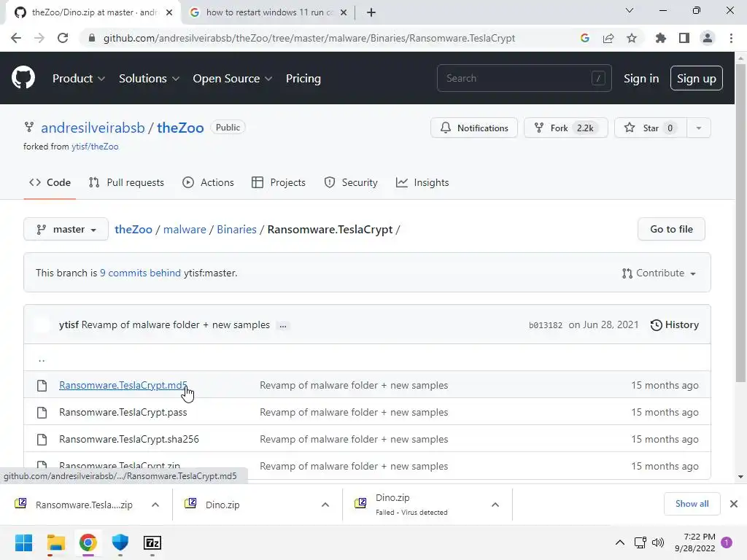Click the Google icon in address bar
The height and width of the screenshot is (560, 747).
pos(585,38)
